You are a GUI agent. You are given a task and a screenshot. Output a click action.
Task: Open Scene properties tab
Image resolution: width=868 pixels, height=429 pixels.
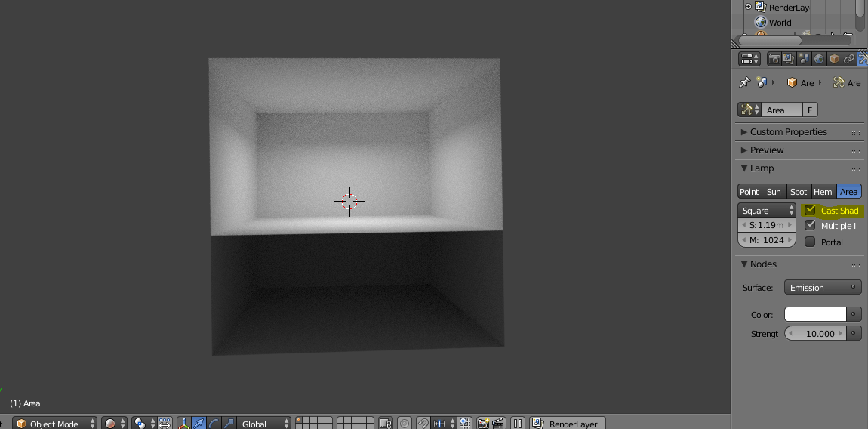click(x=804, y=59)
